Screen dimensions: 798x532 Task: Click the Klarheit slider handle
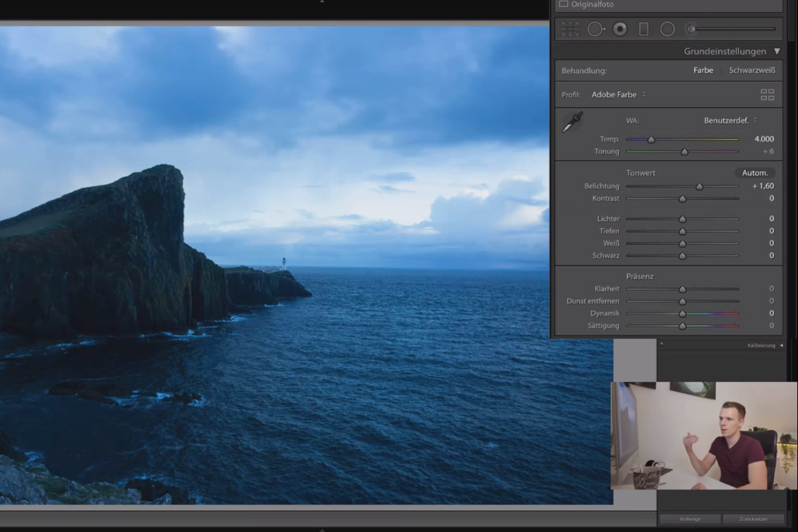point(682,289)
